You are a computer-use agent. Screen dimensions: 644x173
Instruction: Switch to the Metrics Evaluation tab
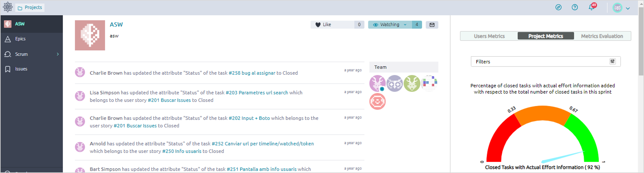[x=602, y=36]
